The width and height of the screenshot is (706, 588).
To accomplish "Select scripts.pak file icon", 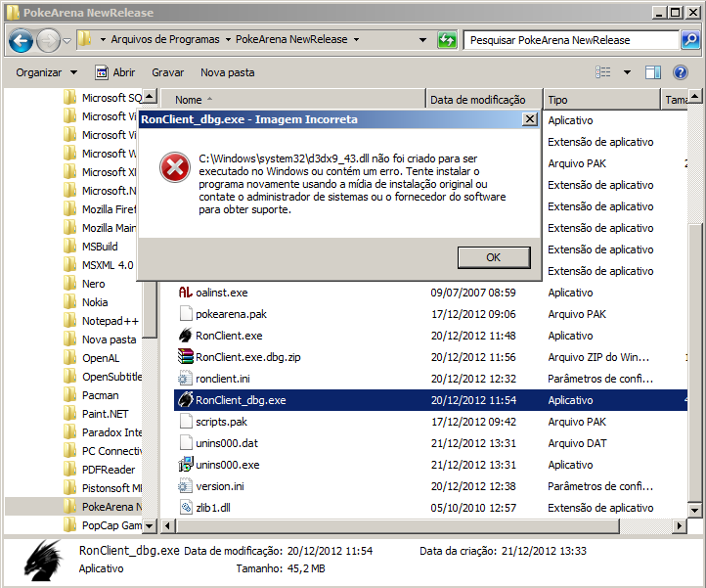I will [x=186, y=422].
